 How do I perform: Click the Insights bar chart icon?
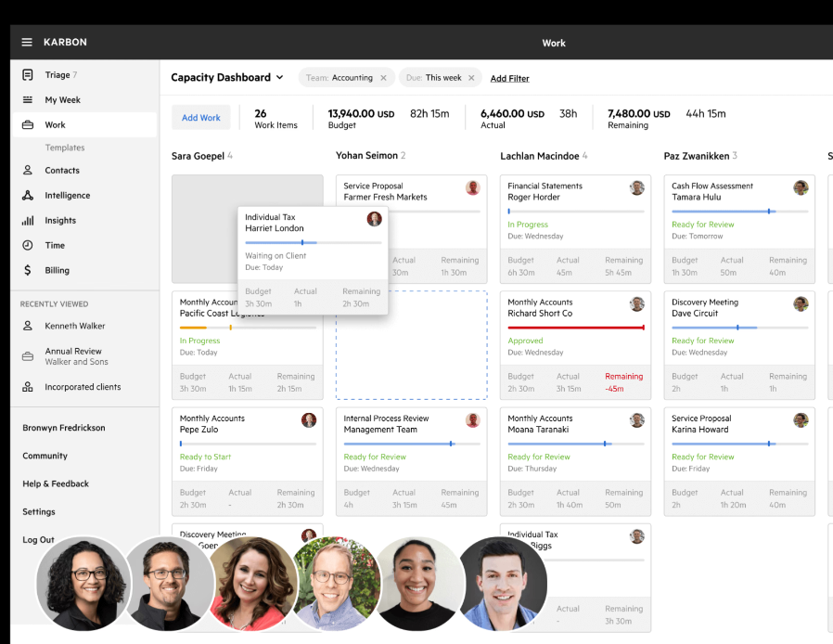pos(28,221)
